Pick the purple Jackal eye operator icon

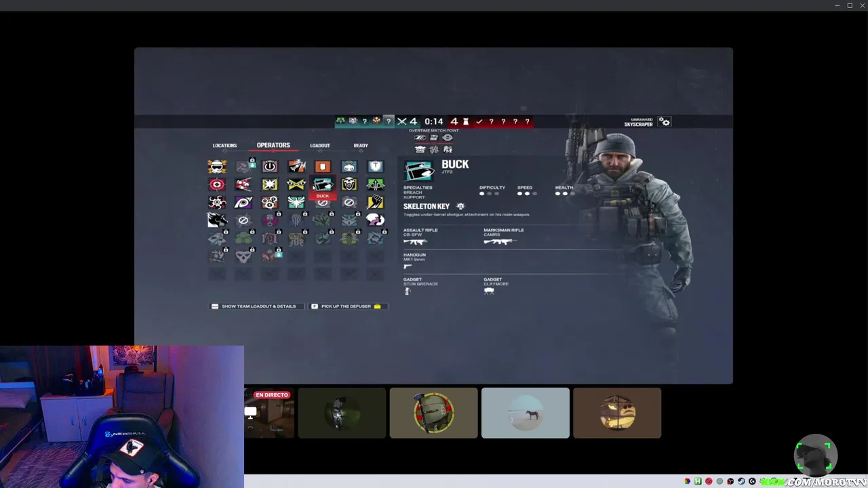click(x=243, y=202)
